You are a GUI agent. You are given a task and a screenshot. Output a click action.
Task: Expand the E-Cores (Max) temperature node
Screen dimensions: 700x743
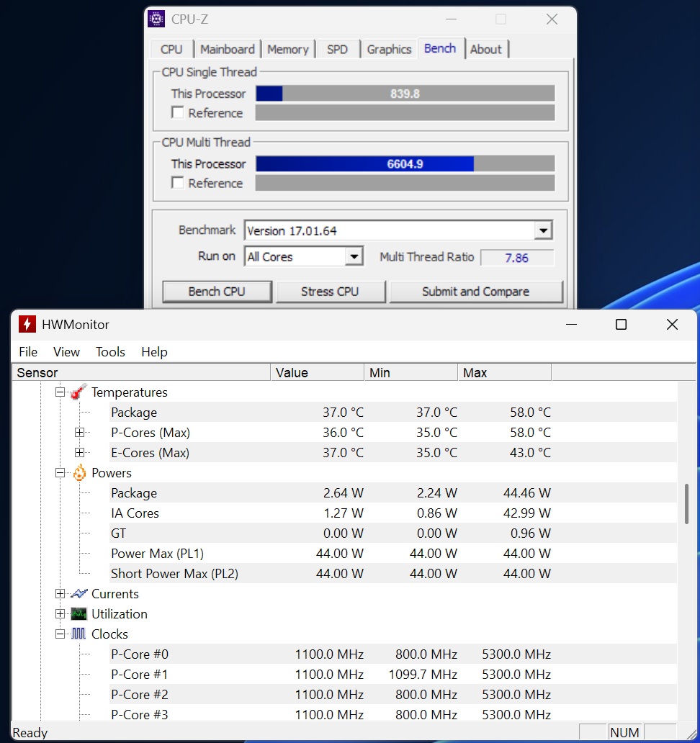point(80,453)
